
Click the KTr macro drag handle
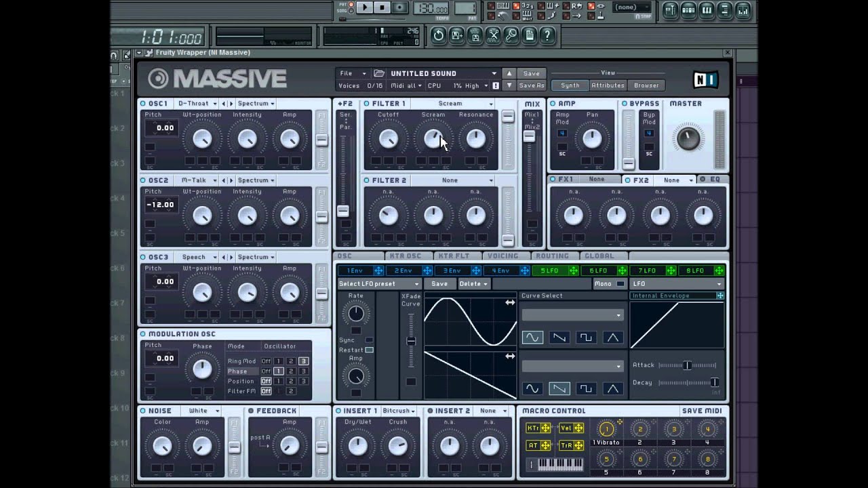(x=545, y=428)
